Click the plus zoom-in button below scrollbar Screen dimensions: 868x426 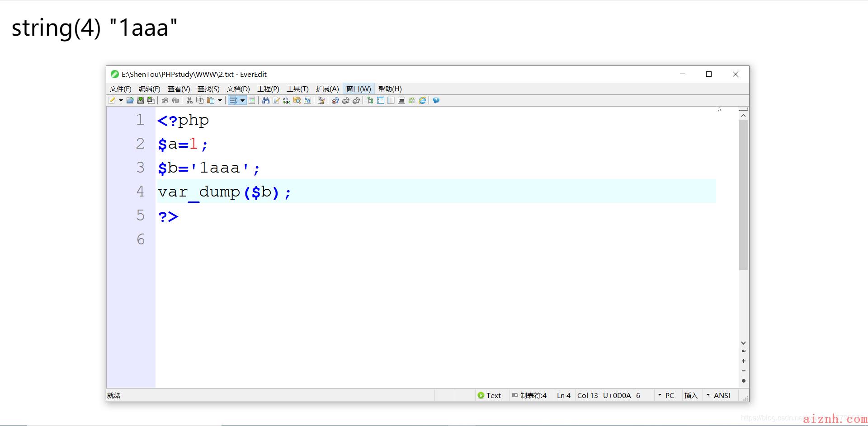743,361
